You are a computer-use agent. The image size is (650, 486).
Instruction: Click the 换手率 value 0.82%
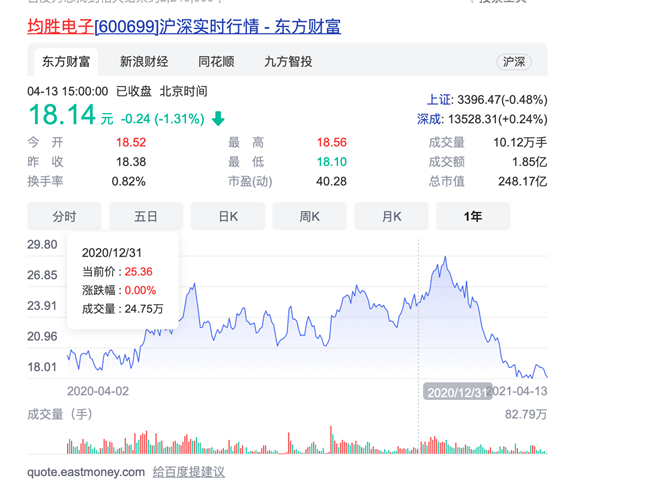pos(129,182)
